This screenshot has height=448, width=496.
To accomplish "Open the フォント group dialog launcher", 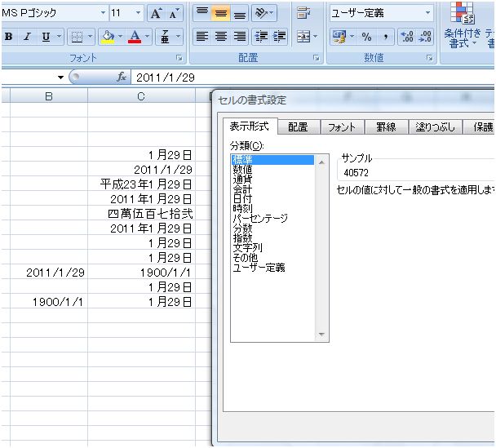I will pos(179,58).
